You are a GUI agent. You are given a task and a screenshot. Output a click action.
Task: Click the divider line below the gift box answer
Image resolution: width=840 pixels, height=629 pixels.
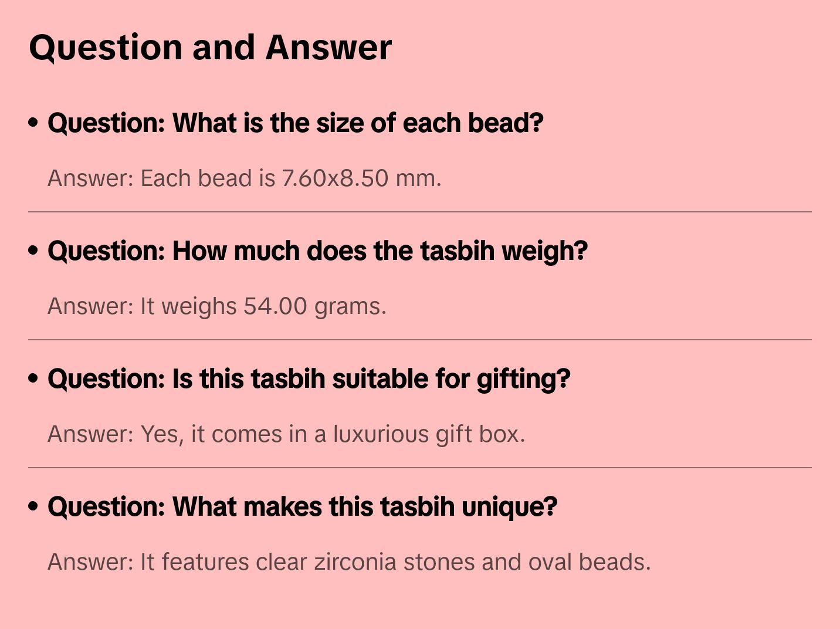pyautogui.click(x=420, y=468)
